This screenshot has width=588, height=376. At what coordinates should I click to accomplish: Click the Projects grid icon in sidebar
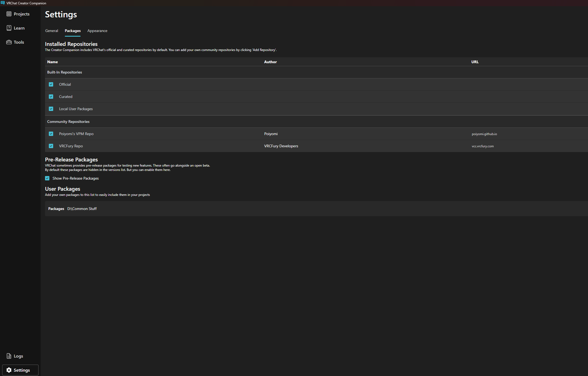click(9, 14)
